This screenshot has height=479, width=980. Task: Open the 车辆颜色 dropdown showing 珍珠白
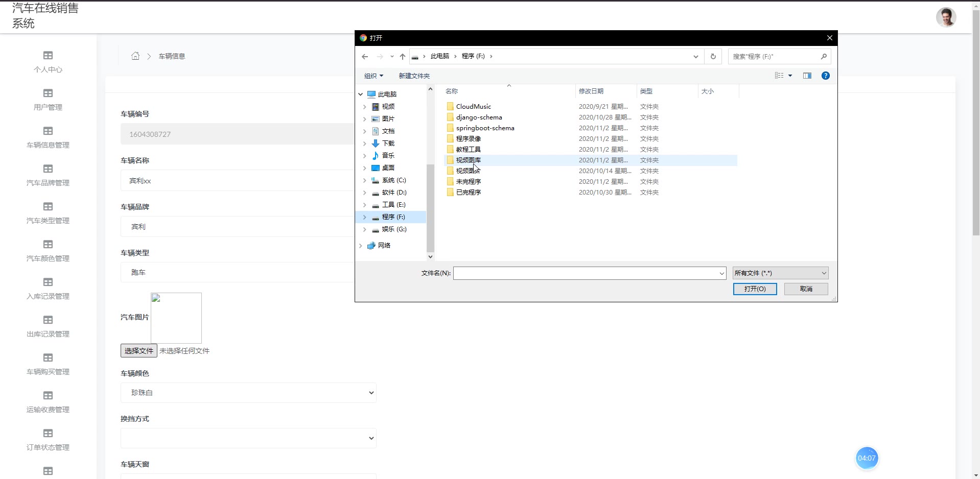248,393
